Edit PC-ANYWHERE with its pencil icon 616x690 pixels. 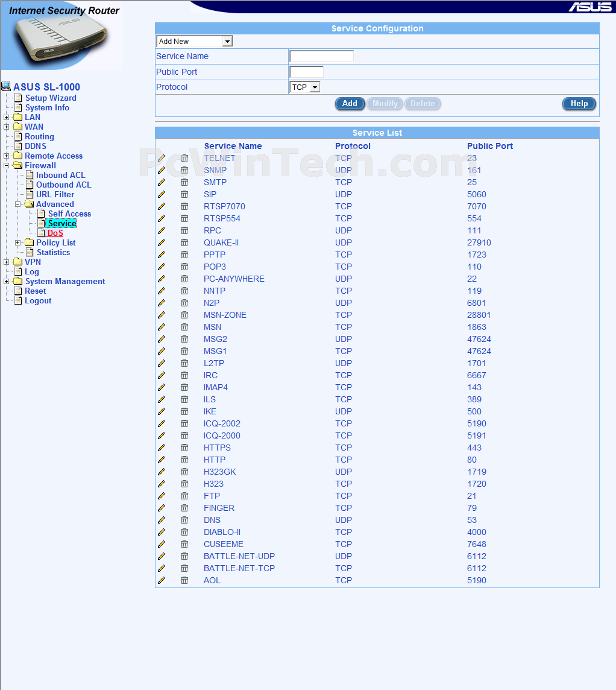[162, 279]
